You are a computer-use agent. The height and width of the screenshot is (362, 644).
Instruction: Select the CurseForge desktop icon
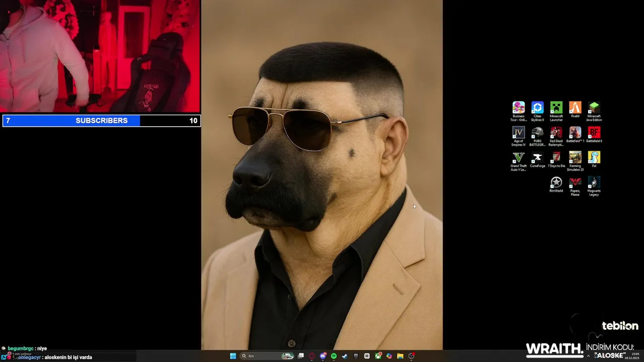(x=537, y=160)
